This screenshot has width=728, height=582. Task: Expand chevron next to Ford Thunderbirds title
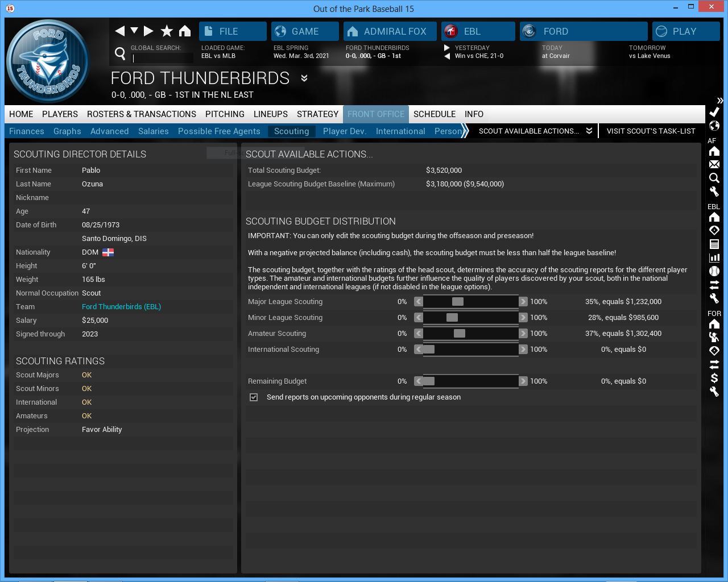304,78
